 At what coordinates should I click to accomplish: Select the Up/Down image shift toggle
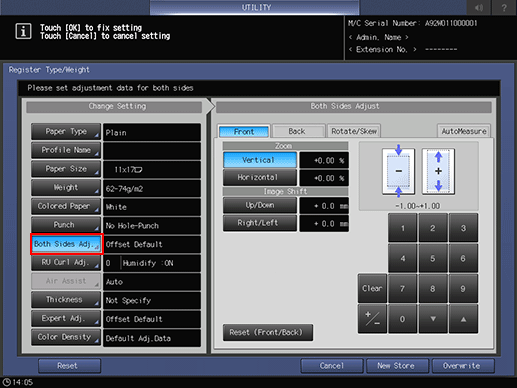[x=260, y=205]
